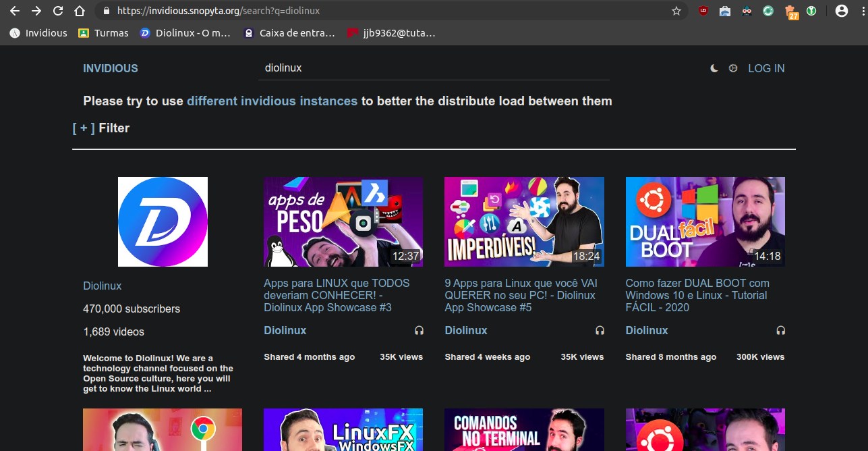868x451 pixels.
Task: Open Como fazer DUAL BOOT title
Action: (697, 295)
